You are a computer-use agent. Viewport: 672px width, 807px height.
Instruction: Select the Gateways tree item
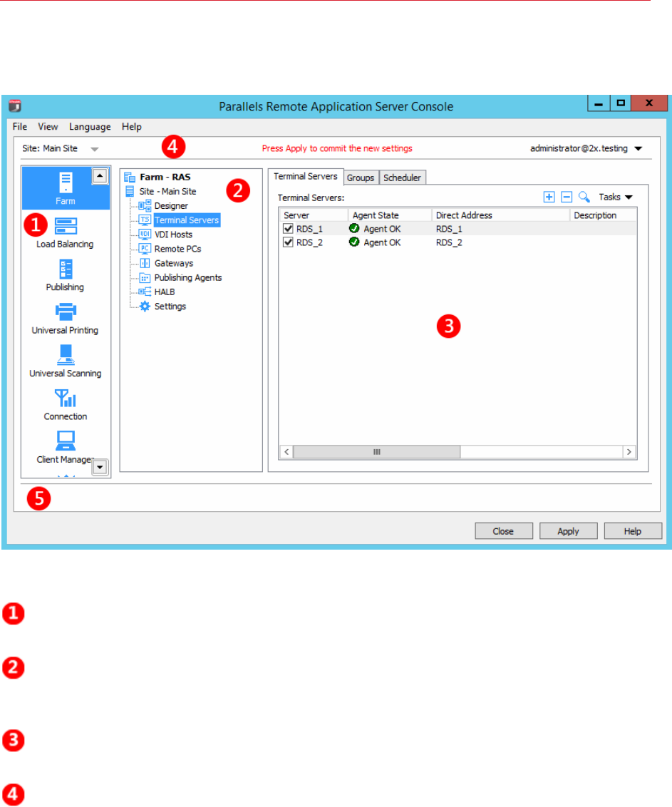tap(174, 264)
